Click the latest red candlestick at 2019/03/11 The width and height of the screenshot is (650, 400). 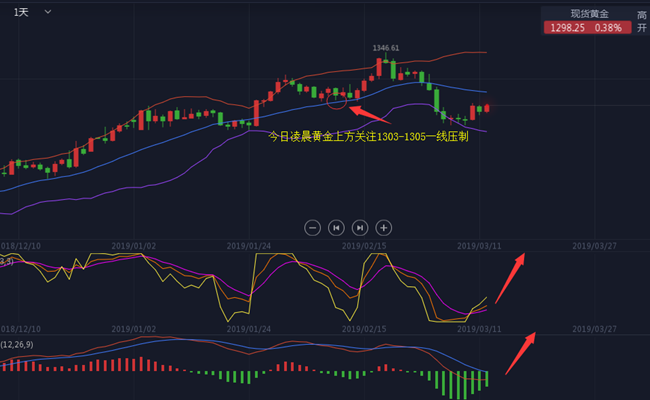click(487, 108)
